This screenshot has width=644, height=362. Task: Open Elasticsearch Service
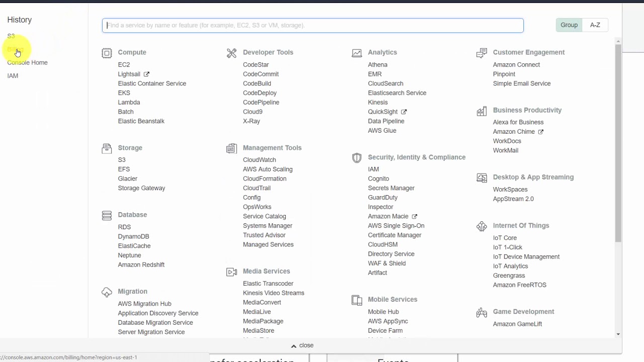[397, 93]
